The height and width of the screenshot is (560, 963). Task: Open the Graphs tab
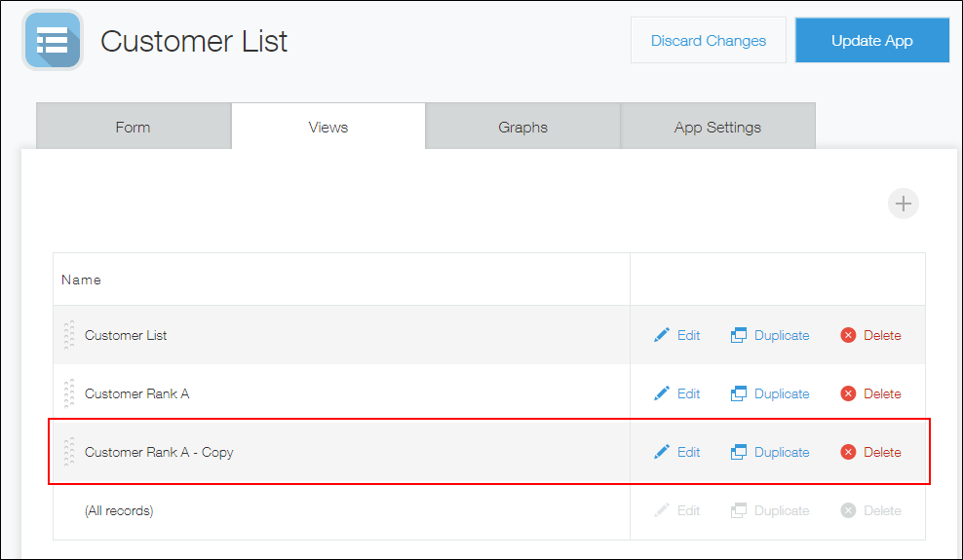pyautogui.click(x=522, y=127)
